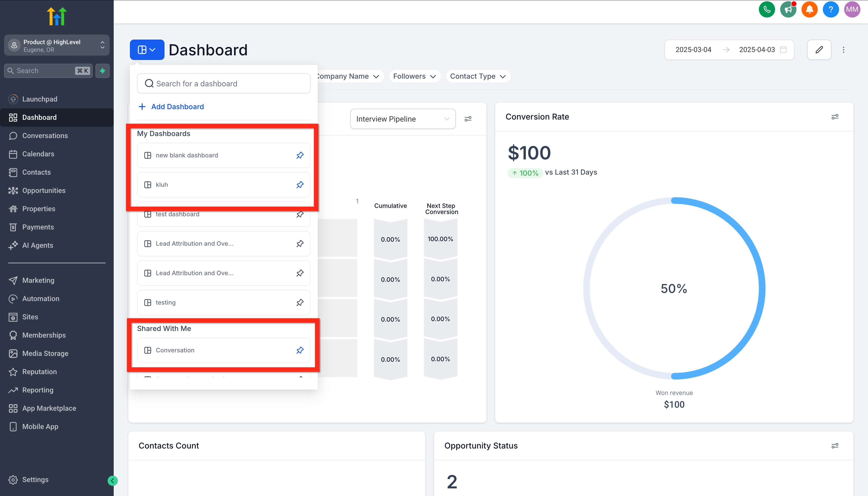This screenshot has width=868, height=496.
Task: Open the orange notifications bell
Action: click(x=809, y=10)
